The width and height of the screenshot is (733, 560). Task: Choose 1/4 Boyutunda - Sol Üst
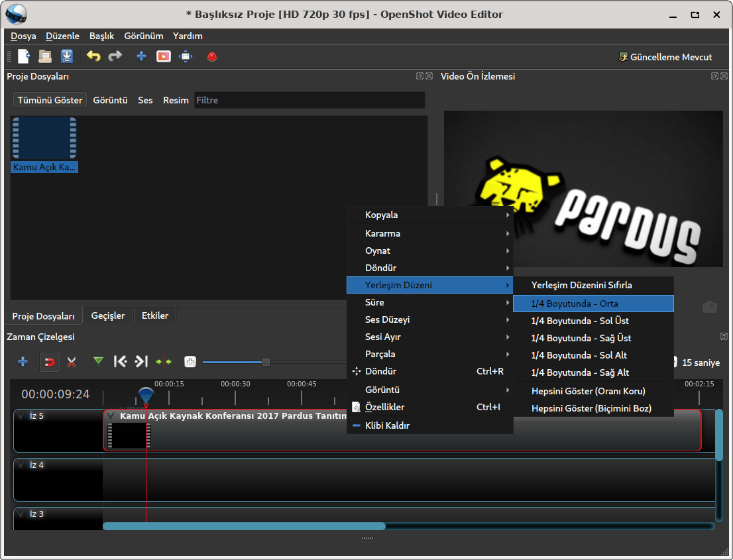pyautogui.click(x=581, y=321)
